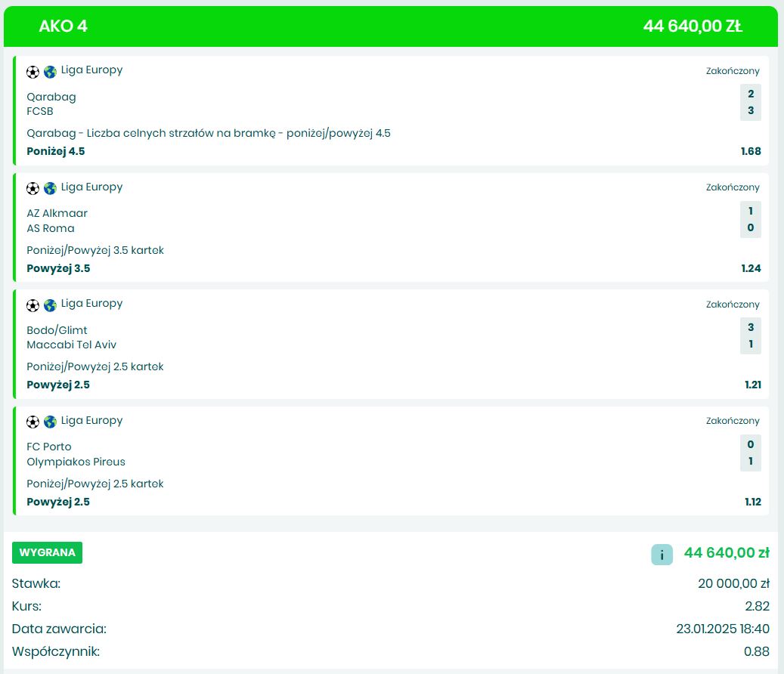Click the soccer ball icon above AZ Alkmaar
The height and width of the screenshot is (674, 784).
tap(33, 188)
